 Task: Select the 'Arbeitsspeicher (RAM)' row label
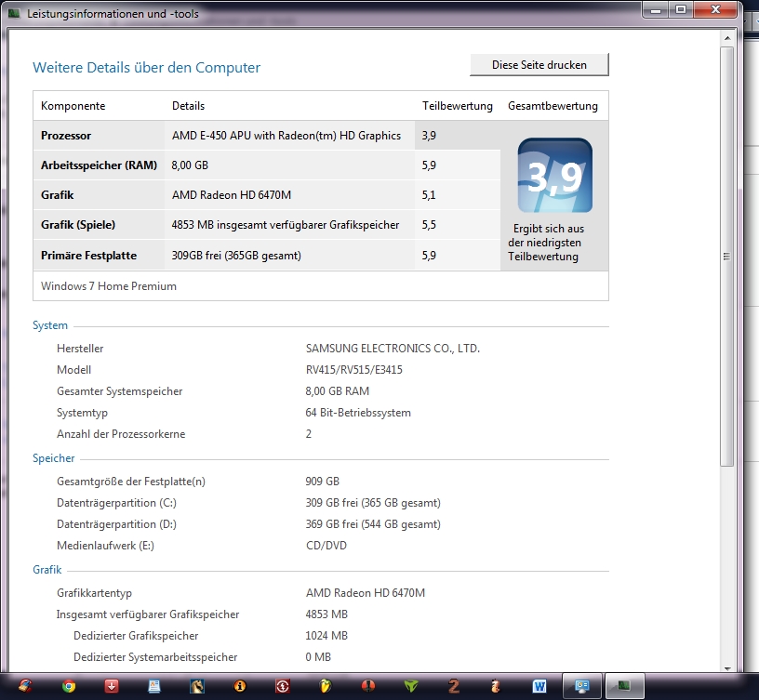tap(99, 165)
